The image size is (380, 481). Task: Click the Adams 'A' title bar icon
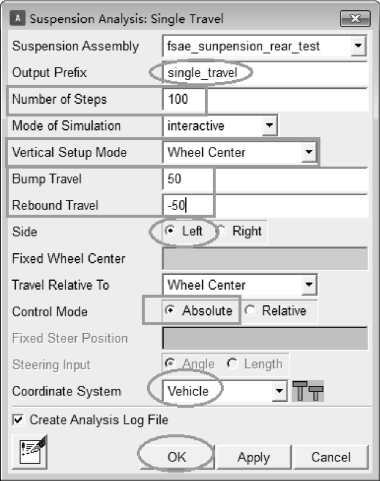point(18,18)
